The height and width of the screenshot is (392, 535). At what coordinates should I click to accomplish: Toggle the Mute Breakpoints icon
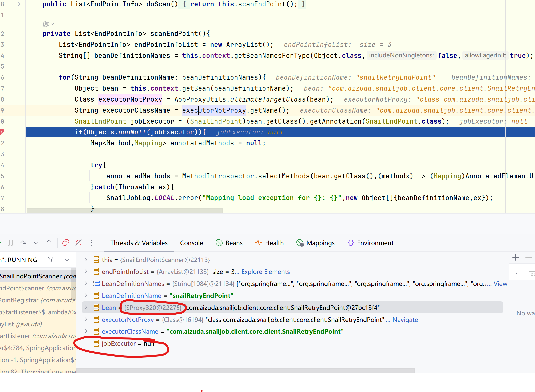[79, 243]
